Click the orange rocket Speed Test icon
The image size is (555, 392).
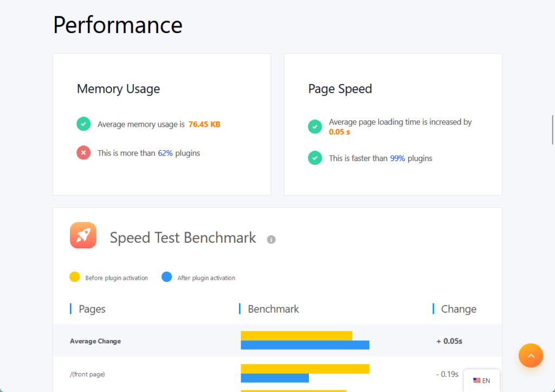click(x=83, y=235)
